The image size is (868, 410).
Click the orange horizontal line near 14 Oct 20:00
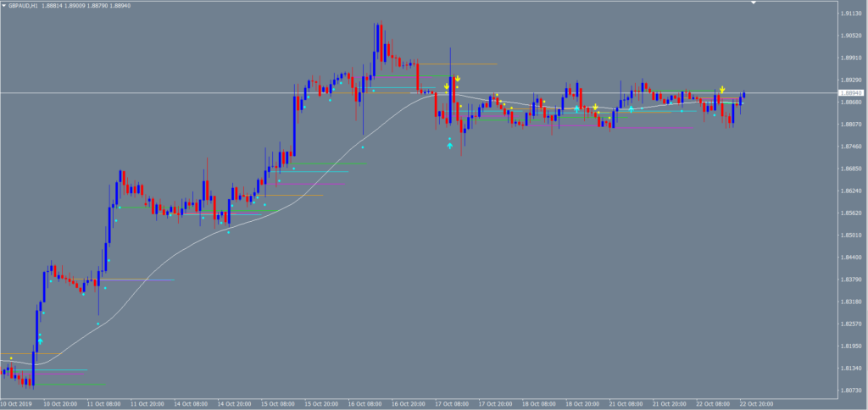coord(297,196)
